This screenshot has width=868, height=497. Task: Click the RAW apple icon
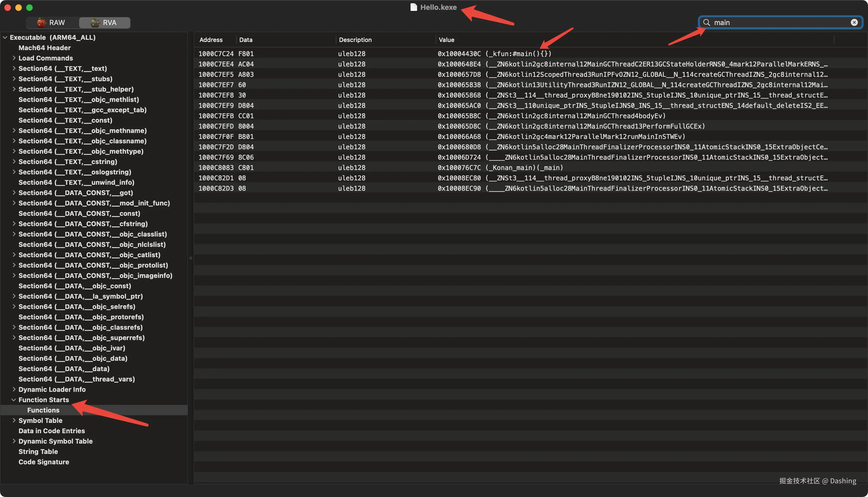[42, 23]
